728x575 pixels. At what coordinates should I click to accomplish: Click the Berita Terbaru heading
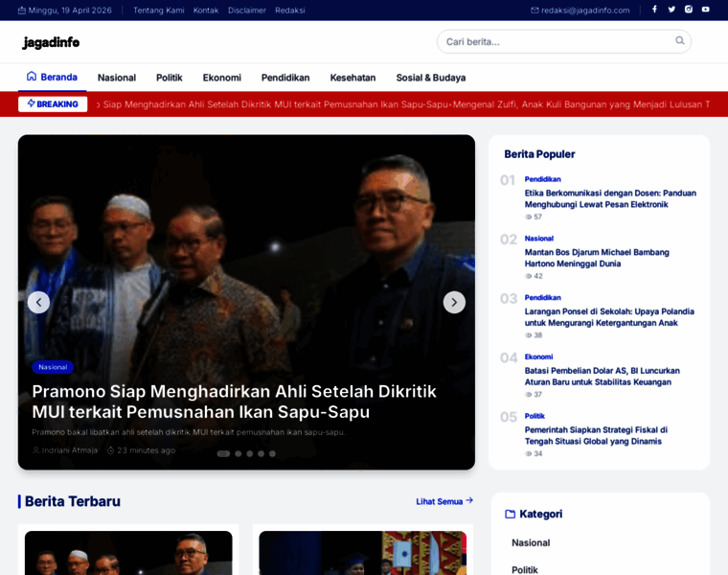click(x=73, y=501)
